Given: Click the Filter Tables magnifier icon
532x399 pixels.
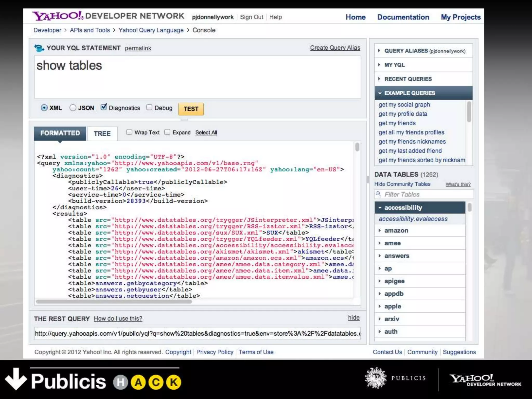Looking at the screenshot, I should tap(378, 194).
